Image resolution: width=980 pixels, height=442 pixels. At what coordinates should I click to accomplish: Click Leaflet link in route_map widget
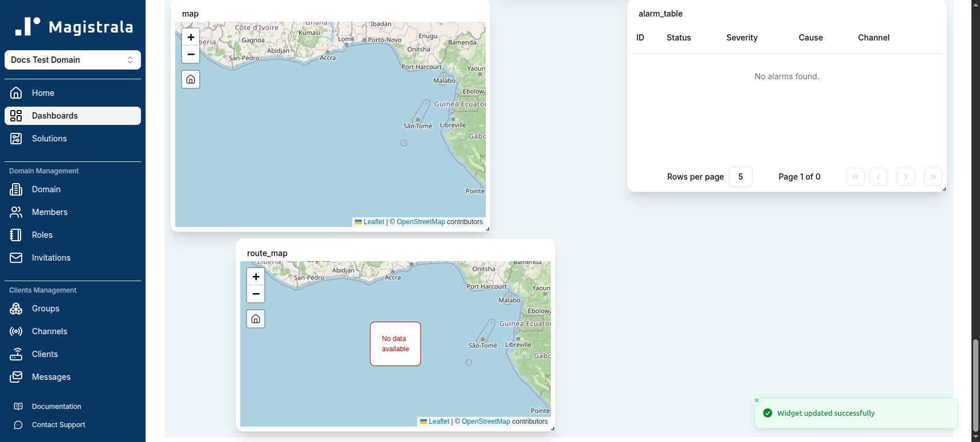tap(439, 421)
